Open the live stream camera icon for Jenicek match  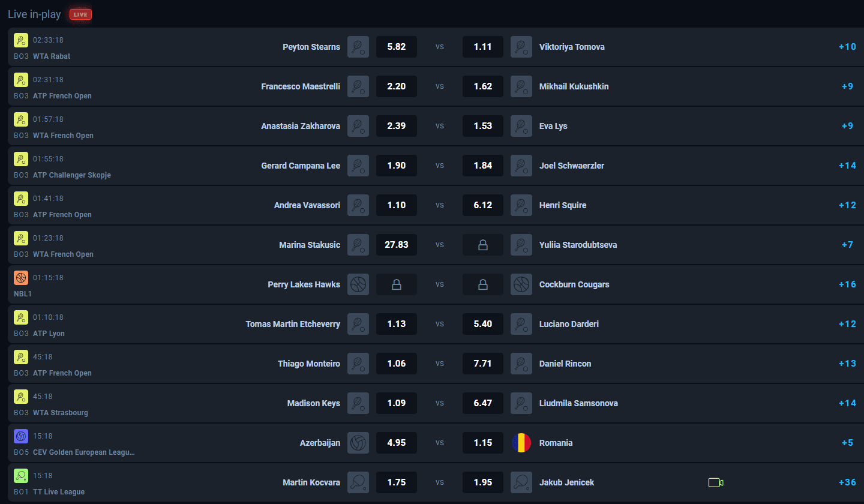click(716, 482)
